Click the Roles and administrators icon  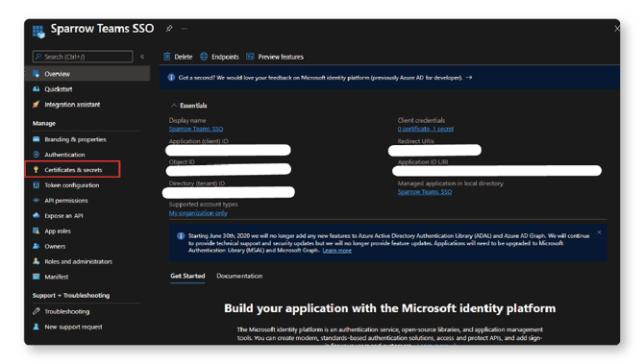coord(37,261)
